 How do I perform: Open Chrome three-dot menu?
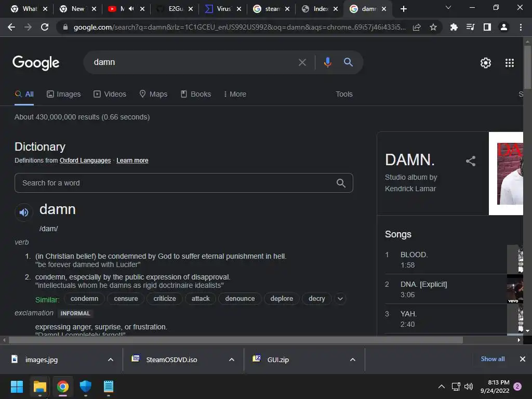pos(521,27)
